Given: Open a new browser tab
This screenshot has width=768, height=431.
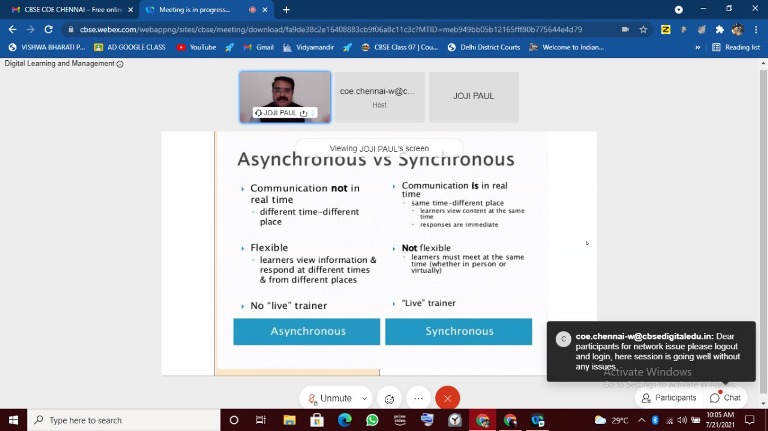Looking at the screenshot, I should click(287, 10).
